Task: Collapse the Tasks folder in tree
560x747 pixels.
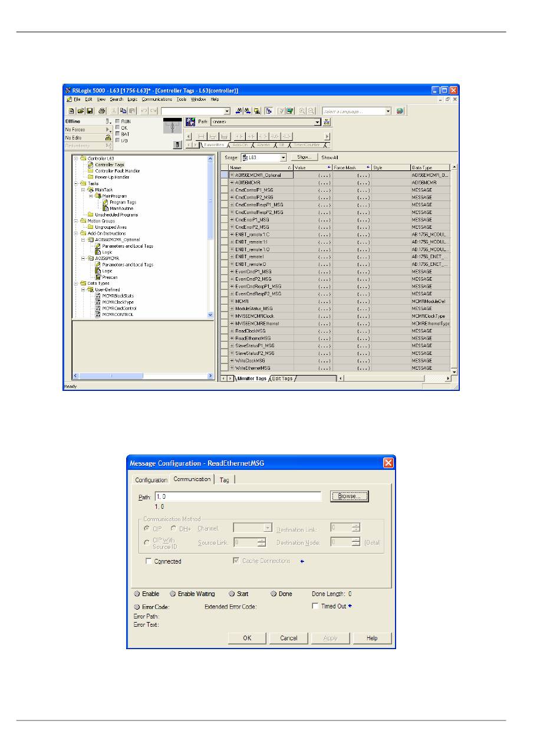Action: point(76,183)
